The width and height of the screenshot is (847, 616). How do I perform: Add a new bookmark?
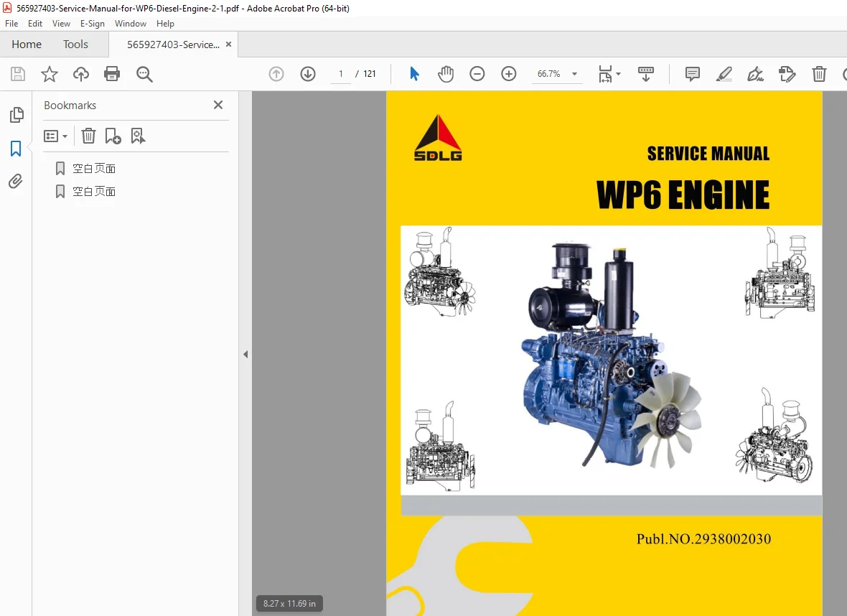[x=113, y=136]
